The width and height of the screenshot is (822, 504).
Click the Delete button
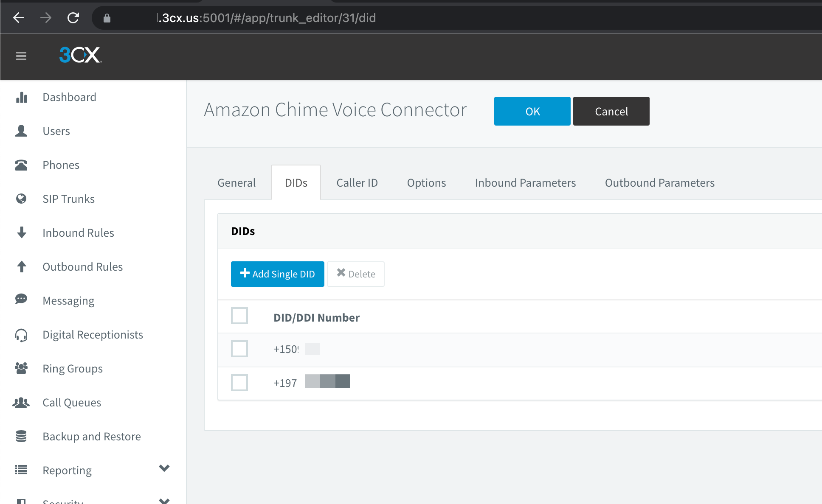tap(356, 274)
